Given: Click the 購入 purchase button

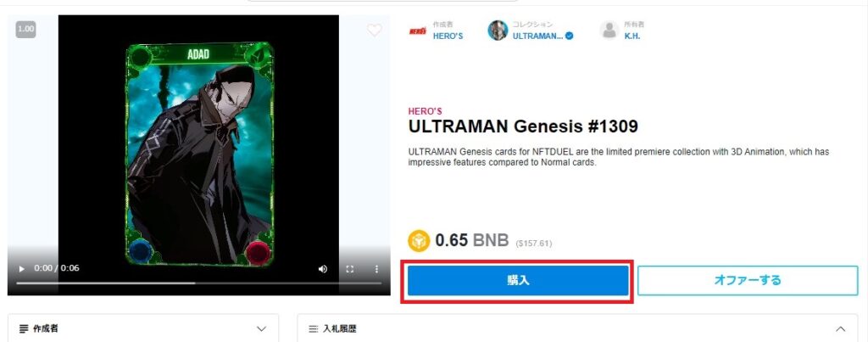Looking at the screenshot, I should tap(518, 280).
